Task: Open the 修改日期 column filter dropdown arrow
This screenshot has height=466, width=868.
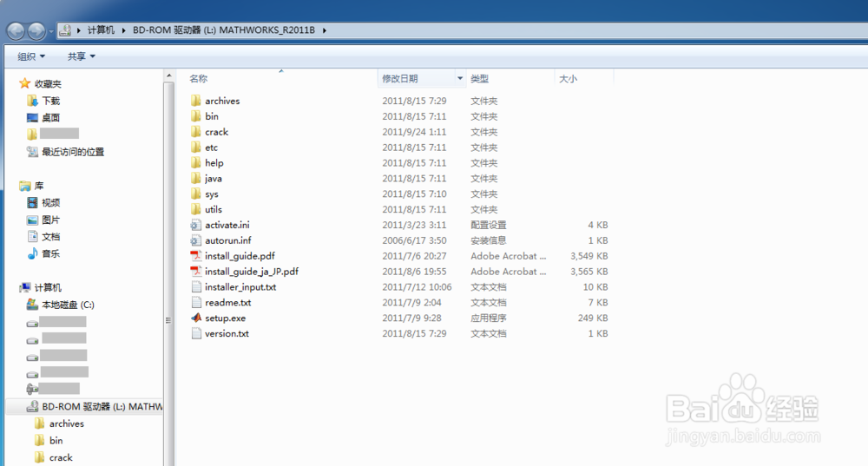Action: click(460, 79)
